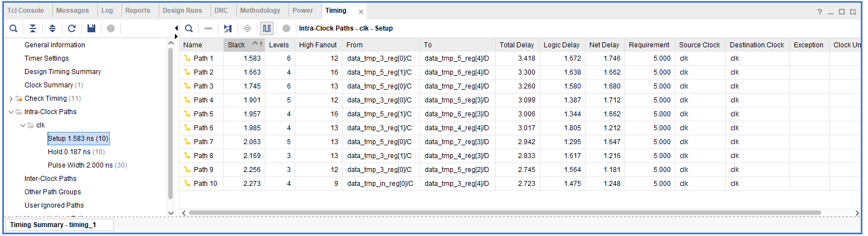
Task: Sort by Net Delay column header
Action: pos(604,45)
